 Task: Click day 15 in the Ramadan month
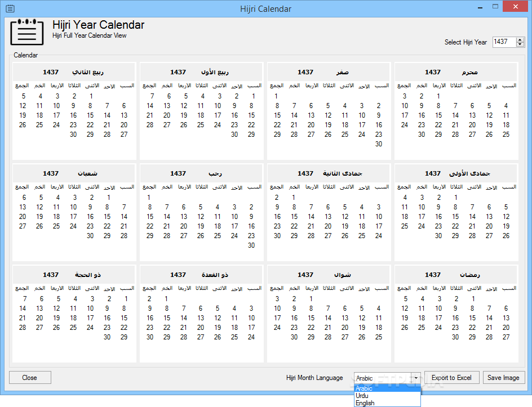tap(472, 318)
